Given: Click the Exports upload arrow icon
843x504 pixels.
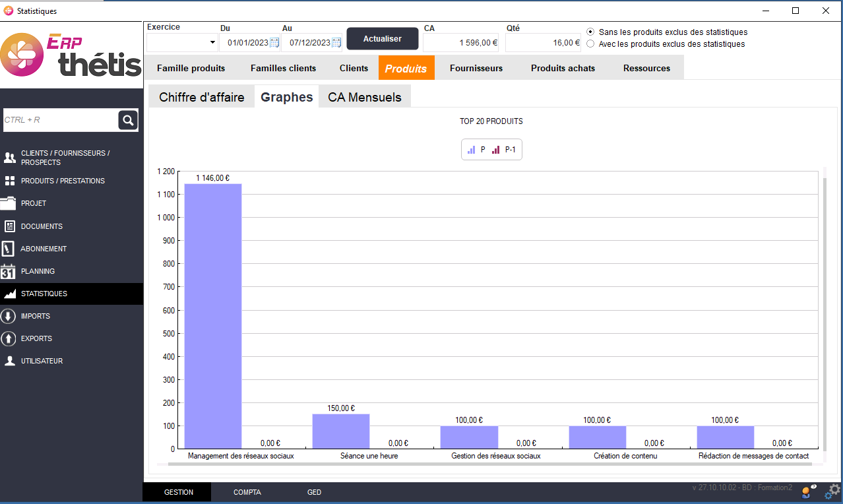Looking at the screenshot, I should click(9, 338).
